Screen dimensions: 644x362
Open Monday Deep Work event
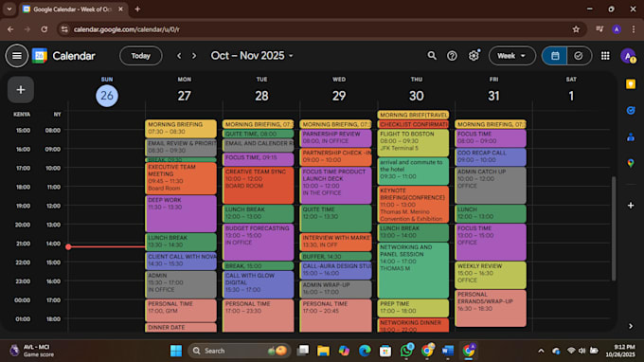(x=181, y=213)
